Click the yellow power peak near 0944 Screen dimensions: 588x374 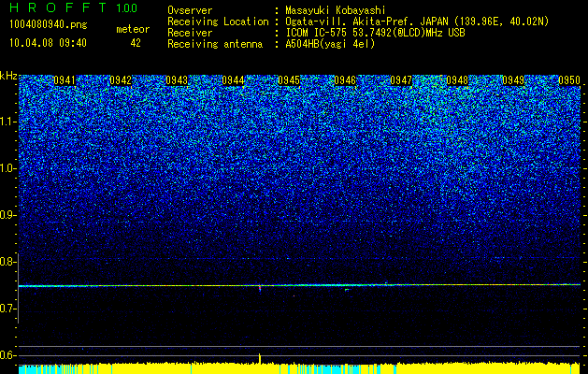click(x=260, y=358)
